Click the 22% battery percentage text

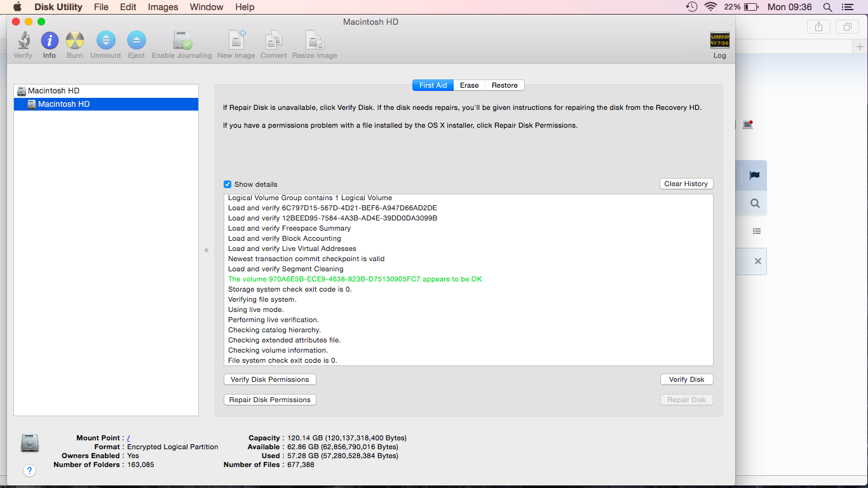[732, 7]
